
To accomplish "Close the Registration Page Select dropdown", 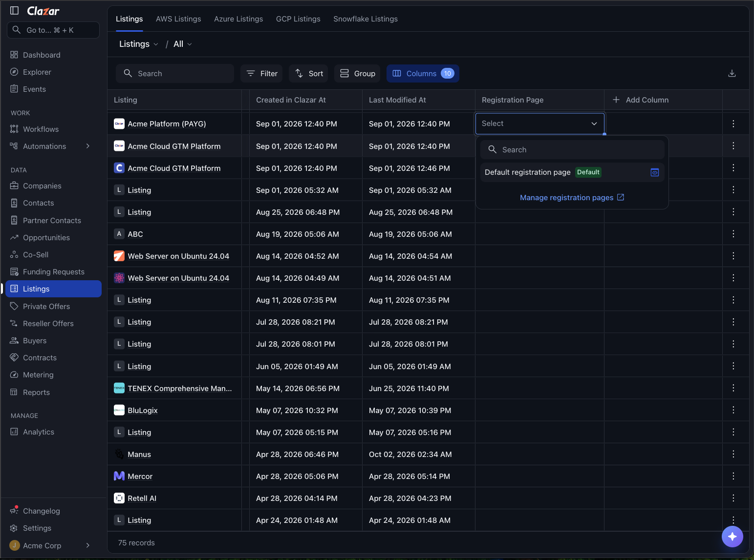I will [540, 124].
